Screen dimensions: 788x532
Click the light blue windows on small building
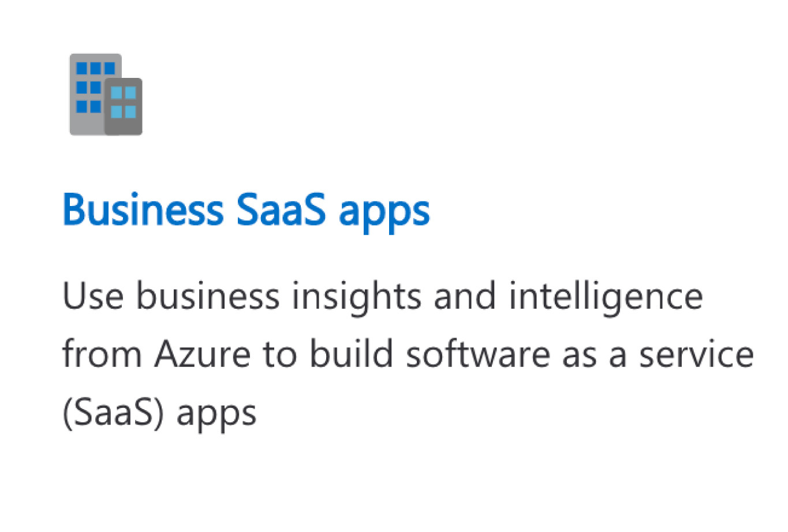124,102
